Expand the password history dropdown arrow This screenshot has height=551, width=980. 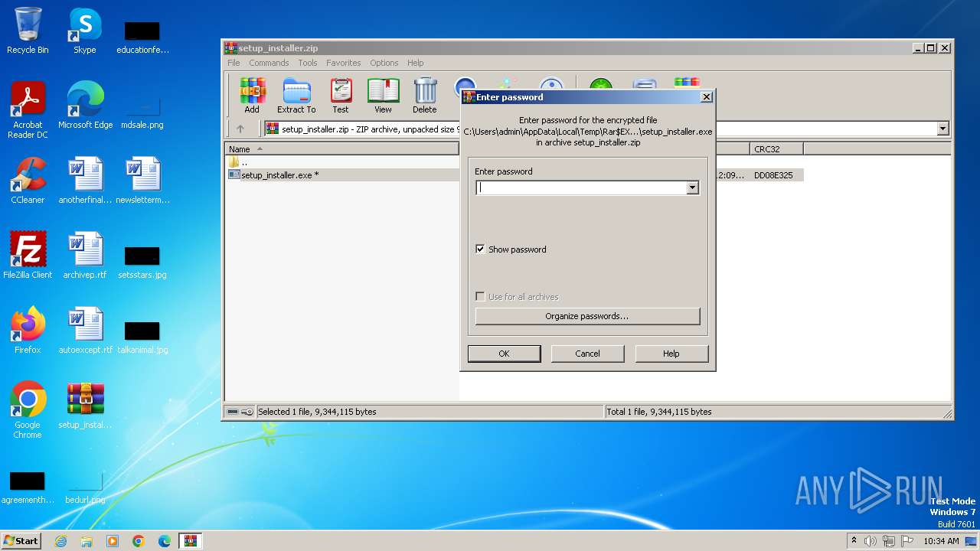(693, 187)
